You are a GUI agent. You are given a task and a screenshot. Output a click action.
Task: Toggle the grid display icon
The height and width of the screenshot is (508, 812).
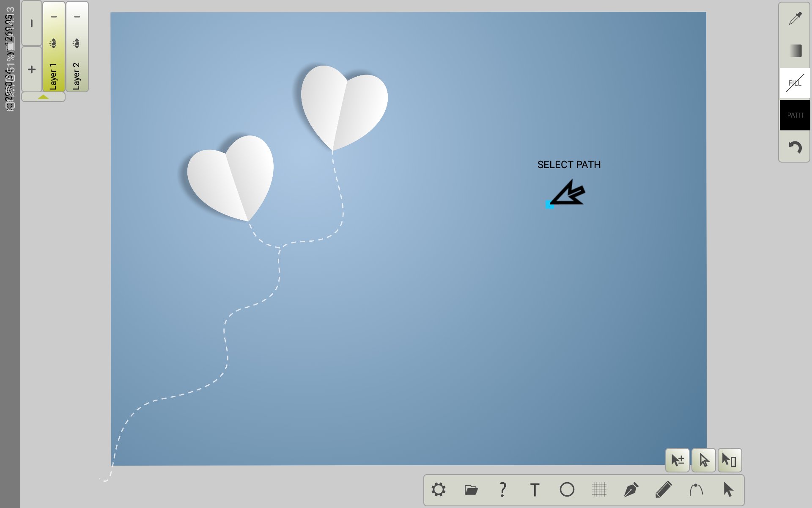click(599, 490)
